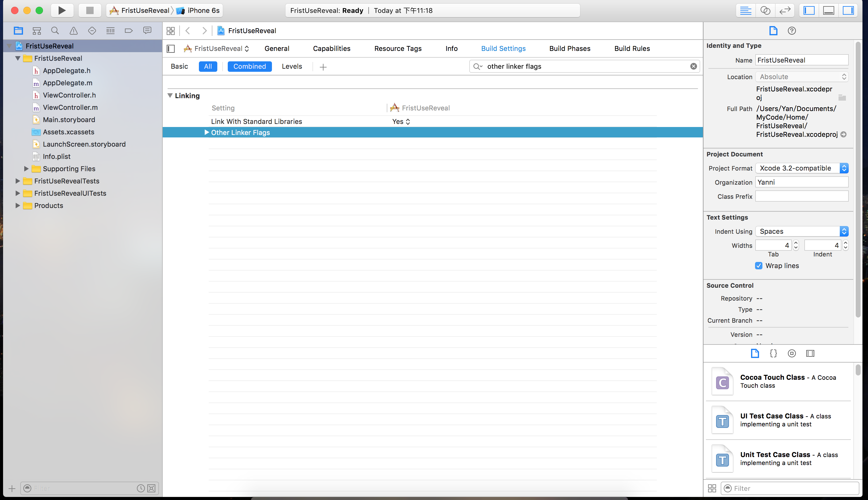The width and height of the screenshot is (868, 500).
Task: Open the Build Rules tab
Action: point(632,48)
